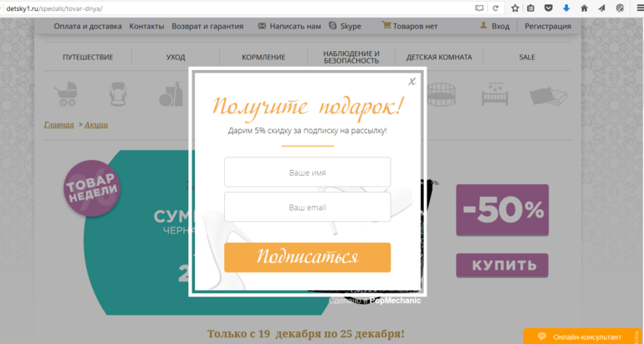The width and height of the screenshot is (644, 344).
Task: Open the ДЕТСКАЯ КОМНАТА menu
Action: click(x=439, y=57)
